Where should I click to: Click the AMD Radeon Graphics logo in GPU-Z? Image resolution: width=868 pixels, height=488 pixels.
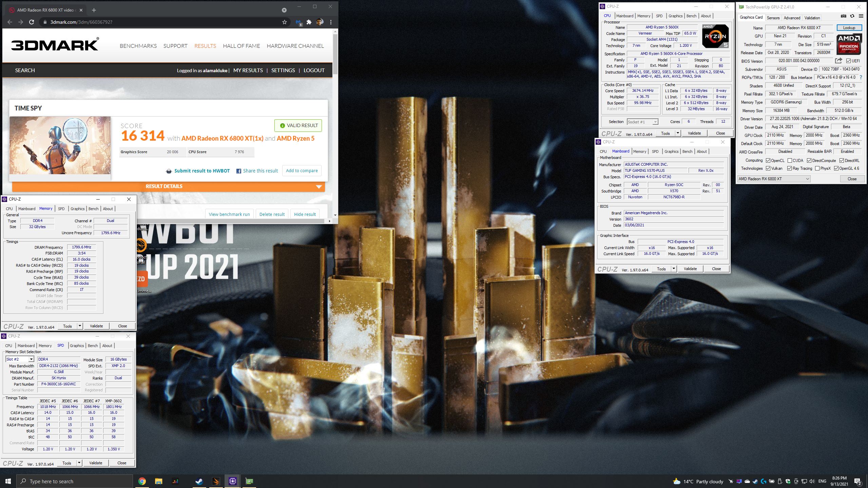(849, 44)
